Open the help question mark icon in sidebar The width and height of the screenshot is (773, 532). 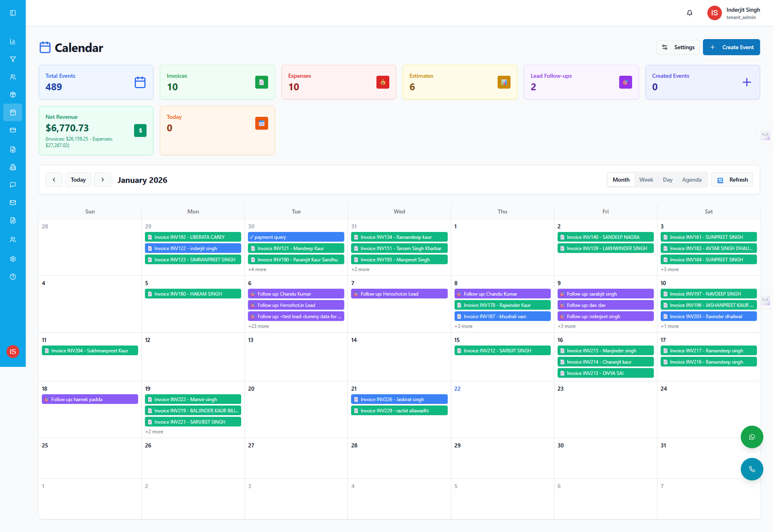[13, 277]
